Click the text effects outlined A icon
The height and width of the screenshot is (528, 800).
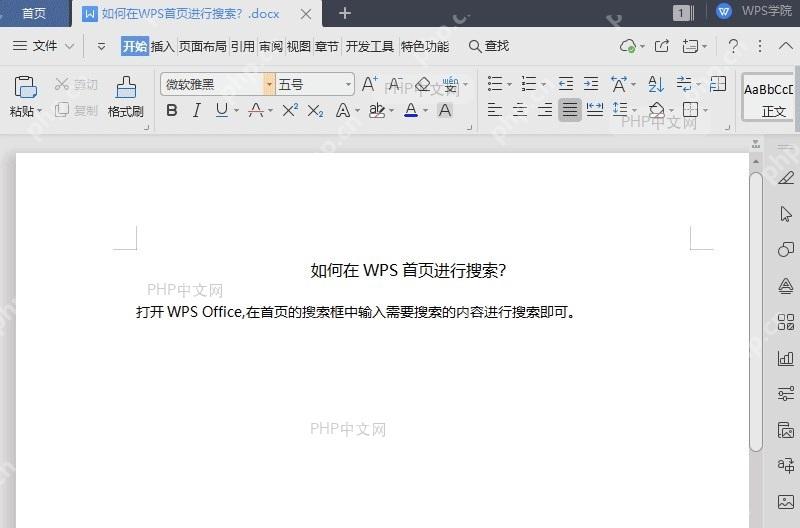(343, 110)
